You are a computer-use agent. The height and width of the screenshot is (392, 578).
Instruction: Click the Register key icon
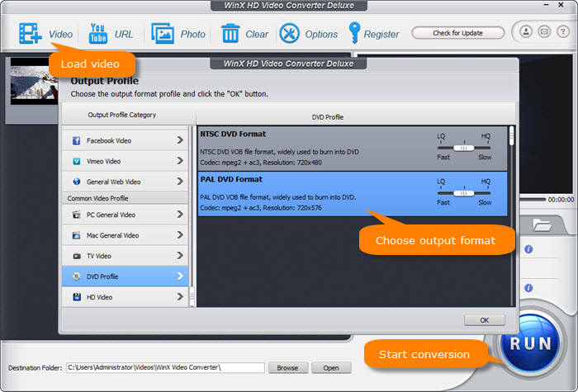pyautogui.click(x=354, y=33)
